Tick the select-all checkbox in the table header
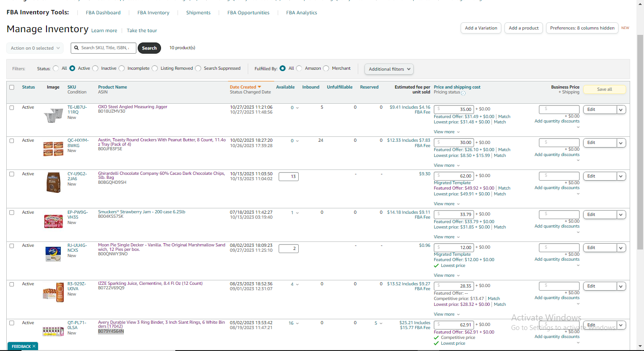Image resolution: width=644 pixels, height=351 pixels. (12, 87)
